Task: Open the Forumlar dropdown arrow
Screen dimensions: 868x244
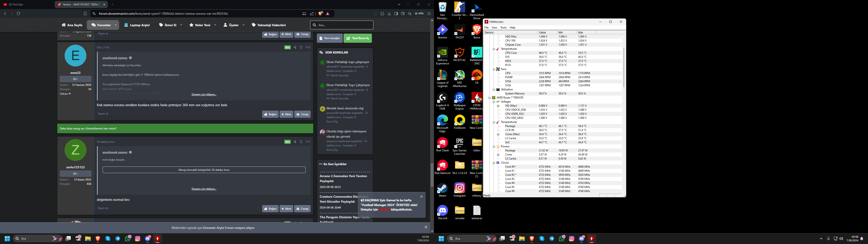Action: (x=116, y=25)
